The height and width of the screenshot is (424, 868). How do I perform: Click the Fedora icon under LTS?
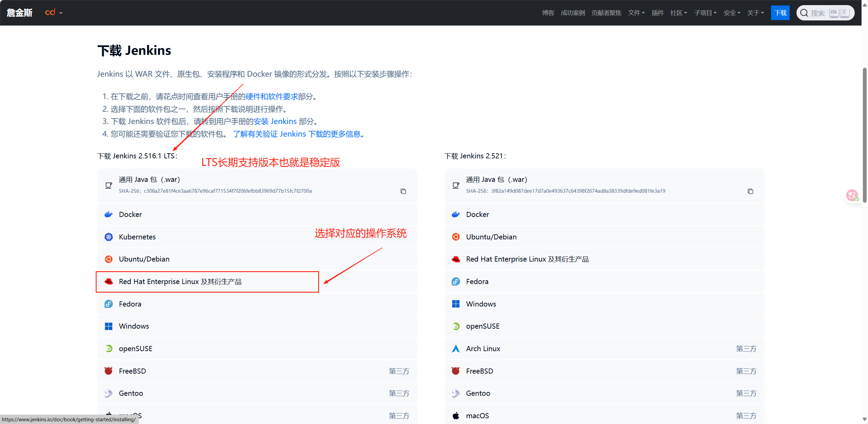[x=109, y=304]
